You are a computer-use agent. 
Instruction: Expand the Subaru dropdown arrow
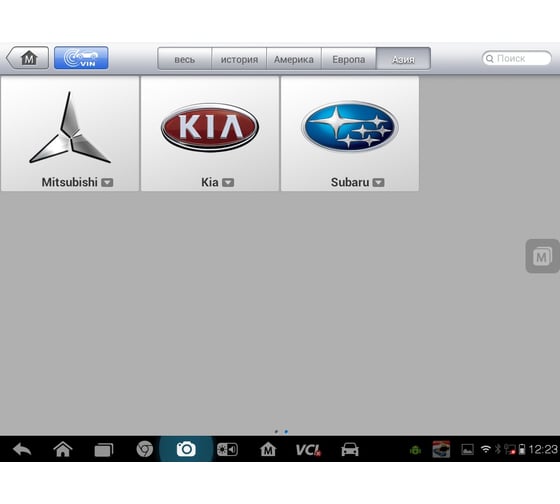point(379,183)
